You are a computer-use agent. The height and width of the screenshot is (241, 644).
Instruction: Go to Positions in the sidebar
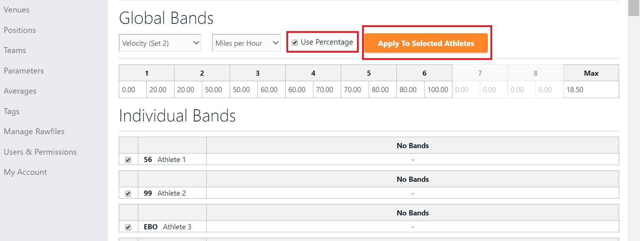(20, 30)
